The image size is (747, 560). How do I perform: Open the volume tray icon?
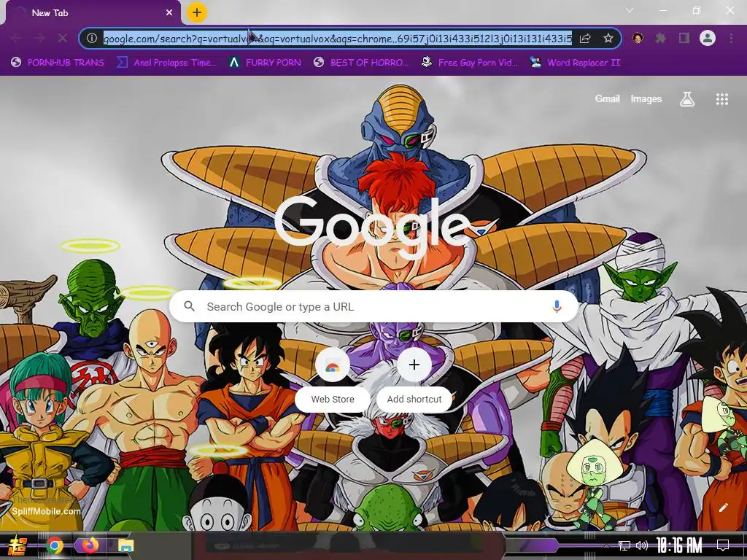[x=642, y=545]
